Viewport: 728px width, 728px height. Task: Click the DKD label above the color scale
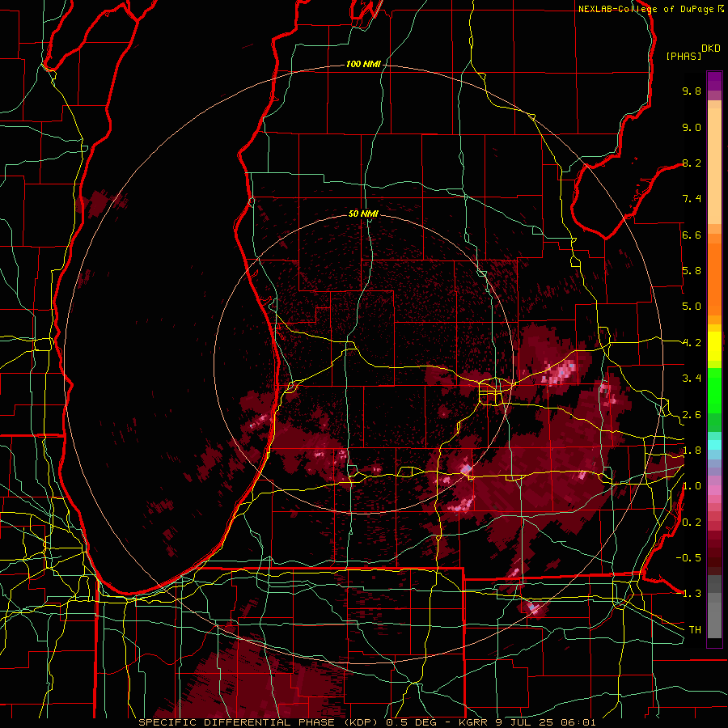pyautogui.click(x=711, y=49)
